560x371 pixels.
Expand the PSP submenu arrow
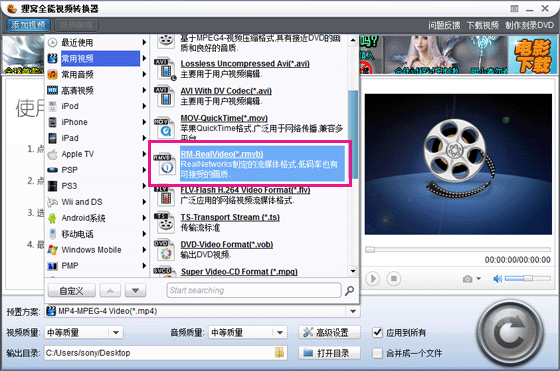click(144, 170)
